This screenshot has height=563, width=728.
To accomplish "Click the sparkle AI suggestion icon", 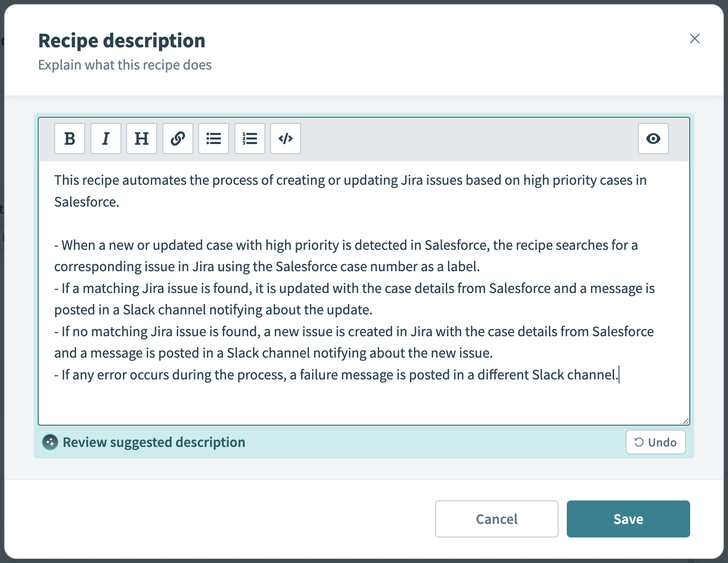I will pyautogui.click(x=50, y=442).
